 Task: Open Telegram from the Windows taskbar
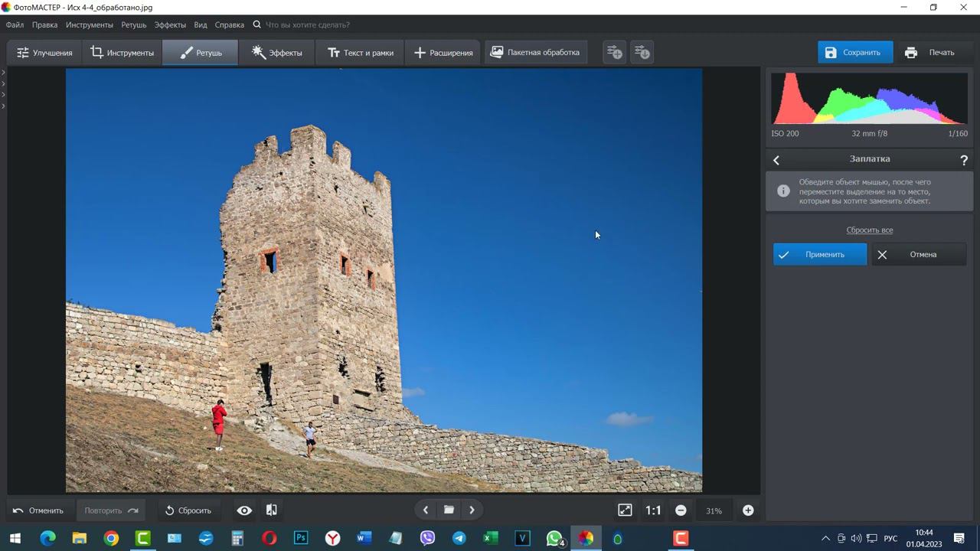[459, 539]
